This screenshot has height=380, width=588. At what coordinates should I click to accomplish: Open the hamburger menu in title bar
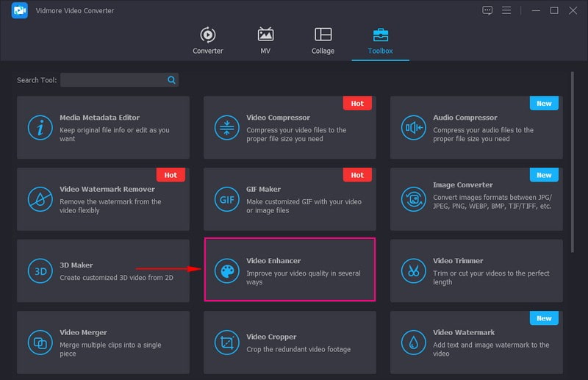[506, 10]
